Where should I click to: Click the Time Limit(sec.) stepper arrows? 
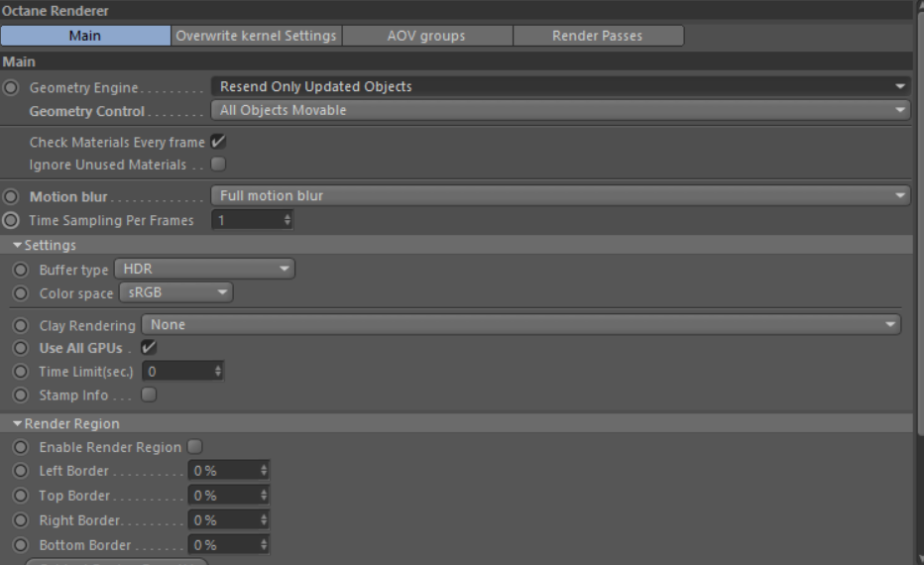pos(218,372)
